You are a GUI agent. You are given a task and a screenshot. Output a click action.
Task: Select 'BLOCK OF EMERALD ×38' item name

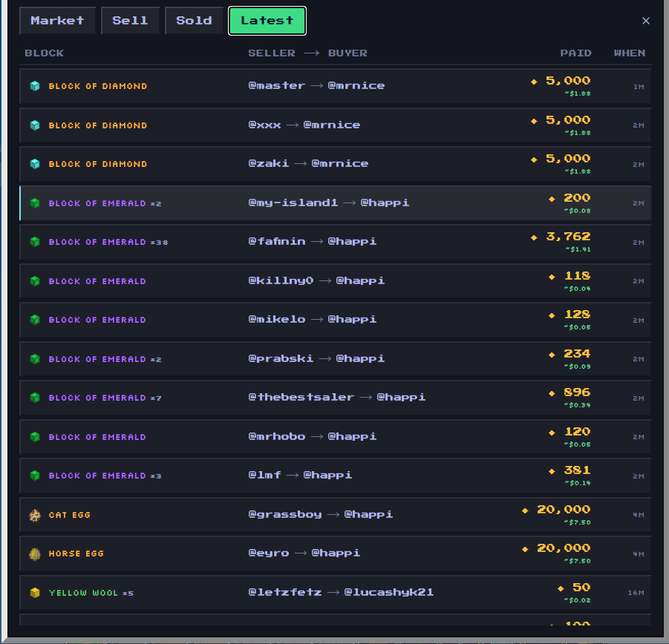pyautogui.click(x=108, y=242)
